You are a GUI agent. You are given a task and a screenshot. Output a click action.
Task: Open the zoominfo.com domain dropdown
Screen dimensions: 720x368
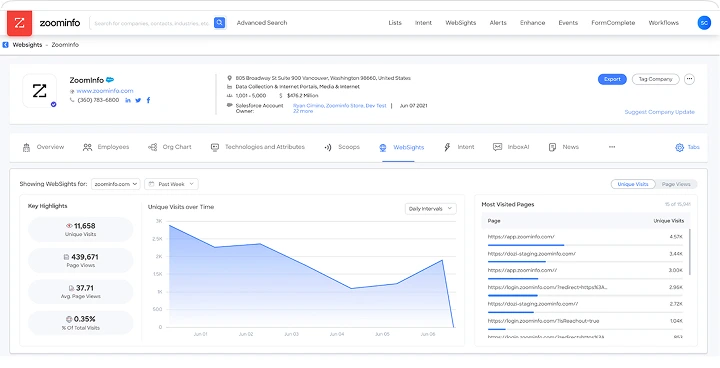point(116,184)
